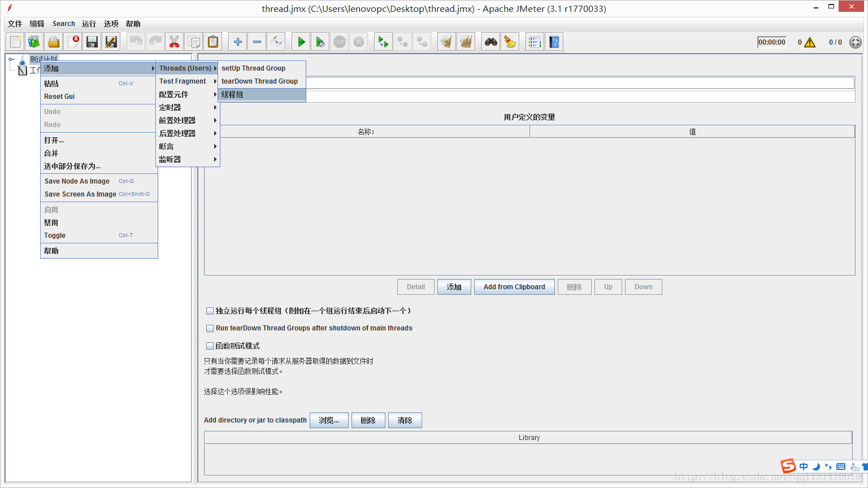
Task: Toggle the 函数测试模式 checkbox
Action: coord(210,346)
